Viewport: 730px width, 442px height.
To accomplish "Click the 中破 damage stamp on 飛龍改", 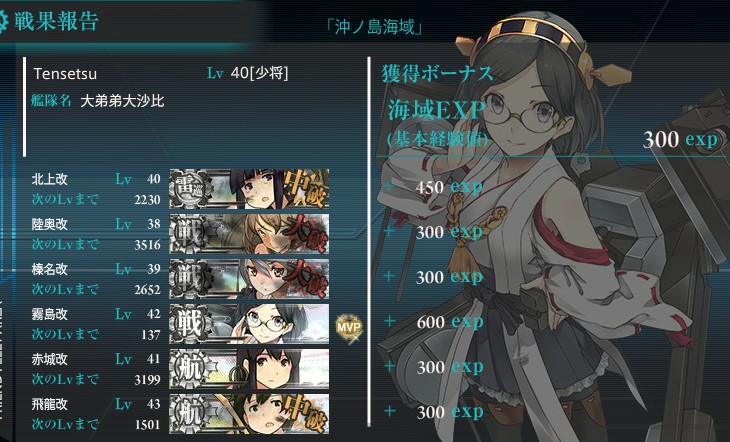I will point(306,414).
